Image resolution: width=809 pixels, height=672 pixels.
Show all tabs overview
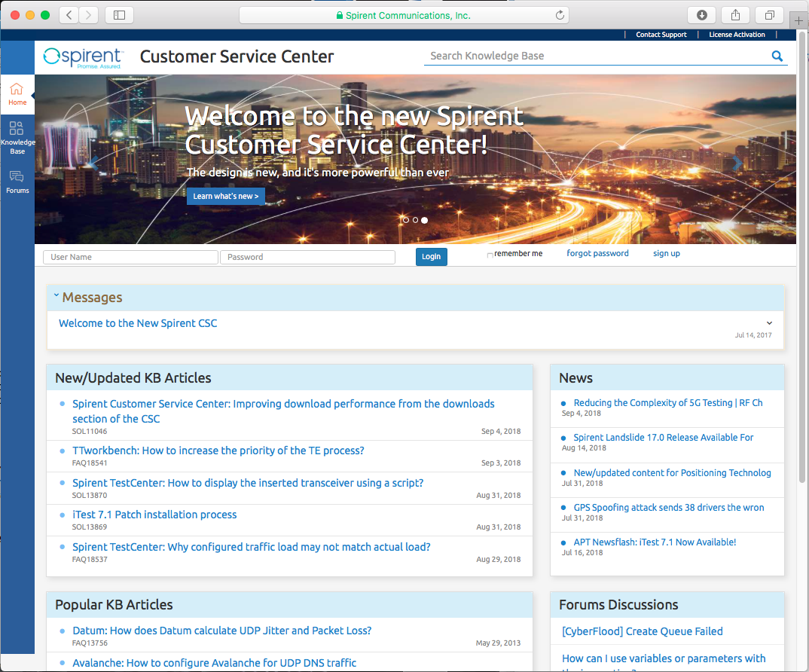(769, 15)
